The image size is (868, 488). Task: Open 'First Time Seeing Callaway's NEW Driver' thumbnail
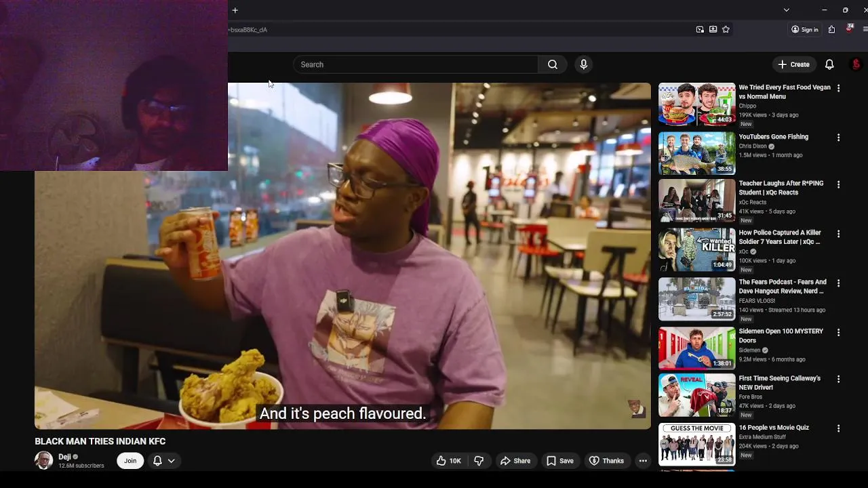[696, 395]
